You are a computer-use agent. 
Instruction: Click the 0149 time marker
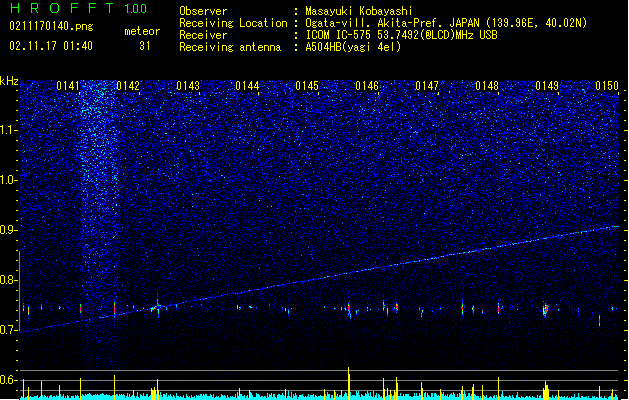coord(547,86)
